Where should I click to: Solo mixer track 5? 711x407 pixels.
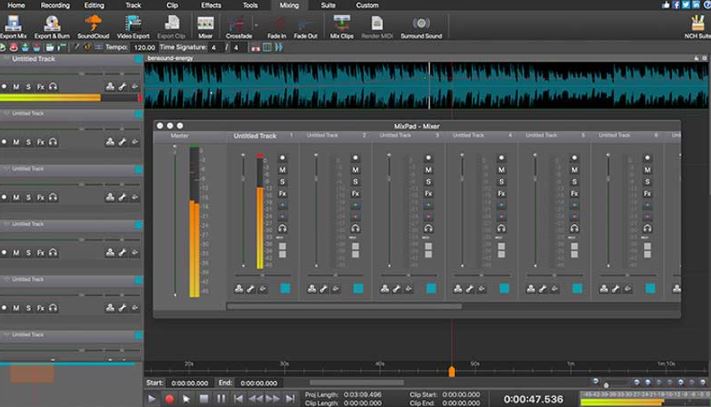575,182
